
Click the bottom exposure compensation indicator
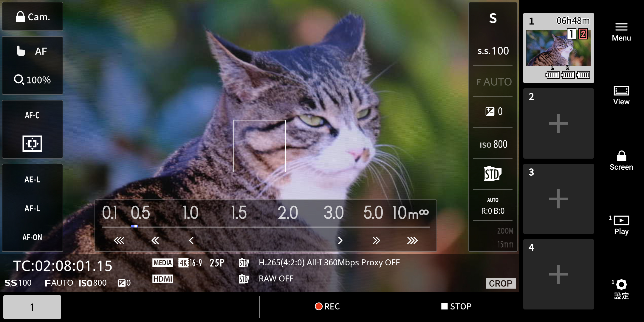point(124,283)
